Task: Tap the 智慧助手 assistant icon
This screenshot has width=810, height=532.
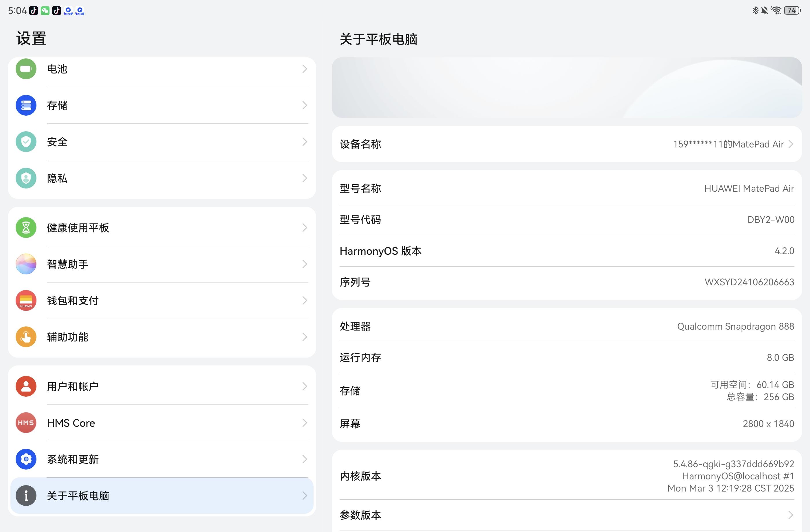Action: 26,264
